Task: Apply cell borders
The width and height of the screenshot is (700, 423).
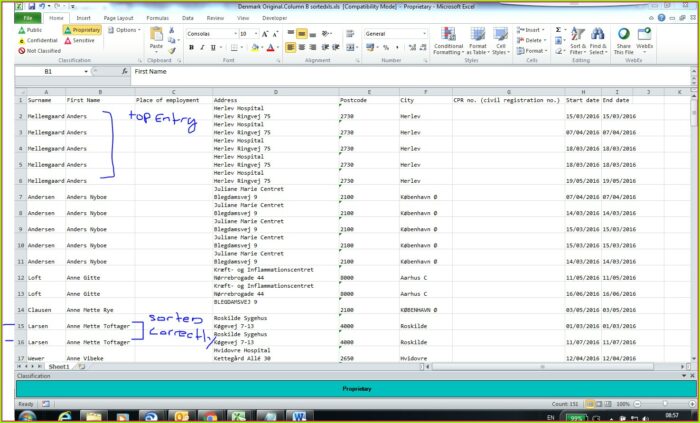Action: (x=234, y=47)
